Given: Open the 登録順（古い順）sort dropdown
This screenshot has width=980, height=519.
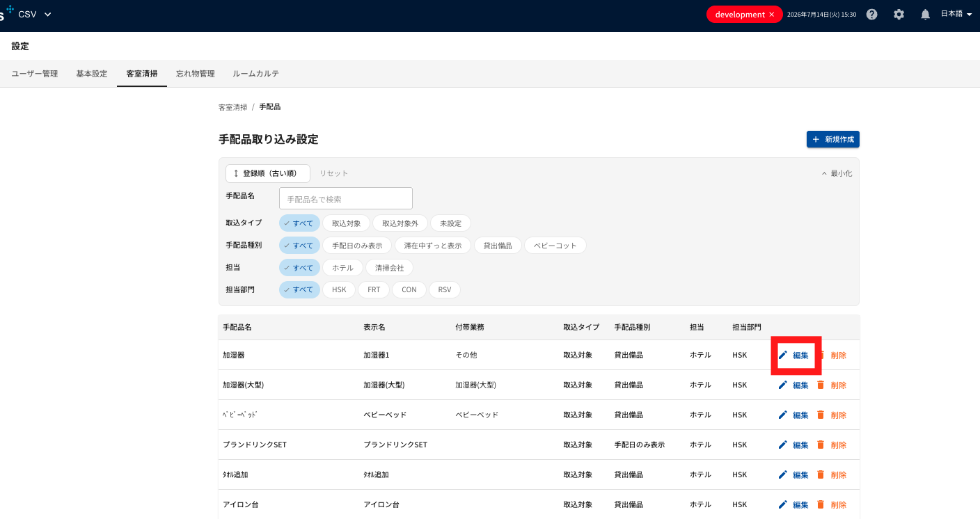Looking at the screenshot, I should [x=268, y=173].
